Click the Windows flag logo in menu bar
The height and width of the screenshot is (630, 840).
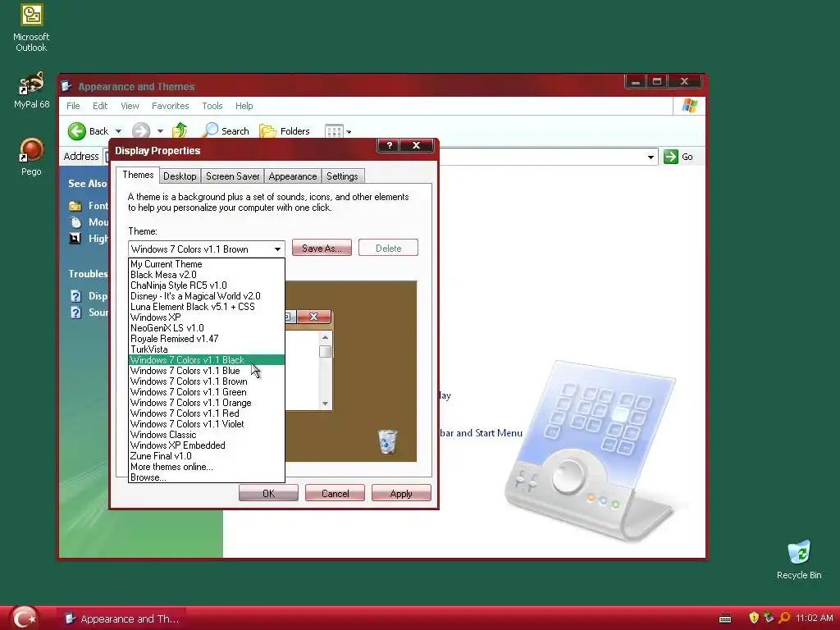(689, 106)
